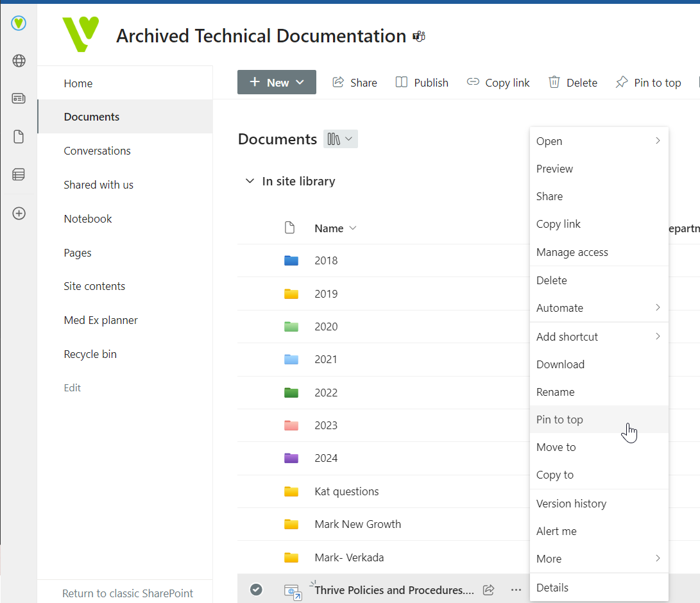This screenshot has height=603, width=700.
Task: Open the lists icon in left rail
Action: (19, 174)
